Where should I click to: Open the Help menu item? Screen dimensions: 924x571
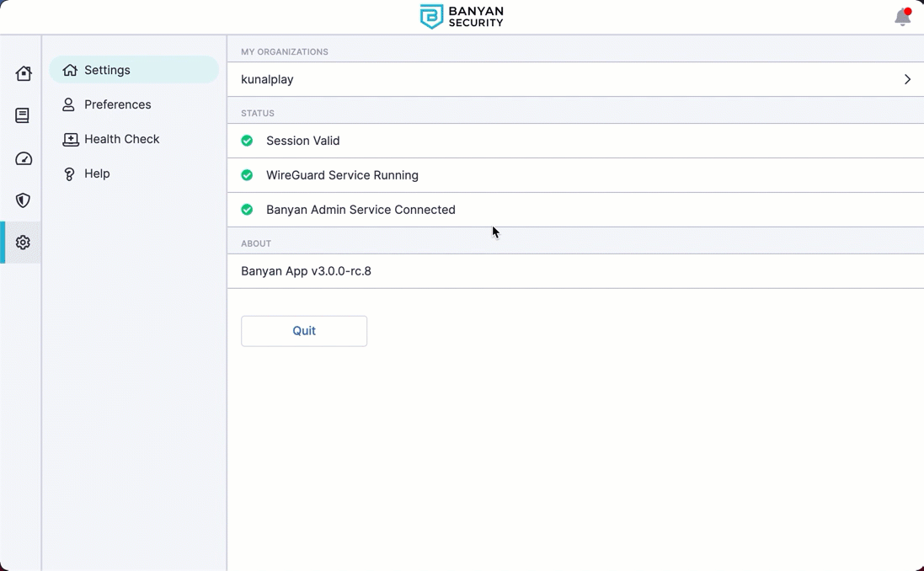(x=97, y=173)
